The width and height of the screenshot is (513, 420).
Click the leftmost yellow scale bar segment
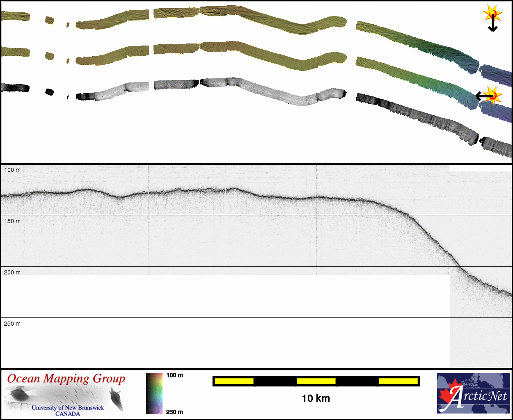click(234, 381)
